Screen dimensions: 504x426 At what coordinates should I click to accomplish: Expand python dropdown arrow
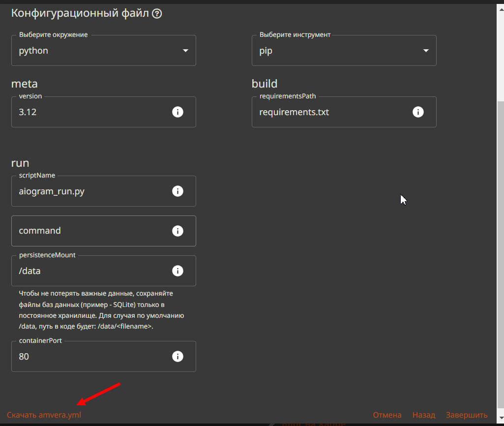[185, 51]
